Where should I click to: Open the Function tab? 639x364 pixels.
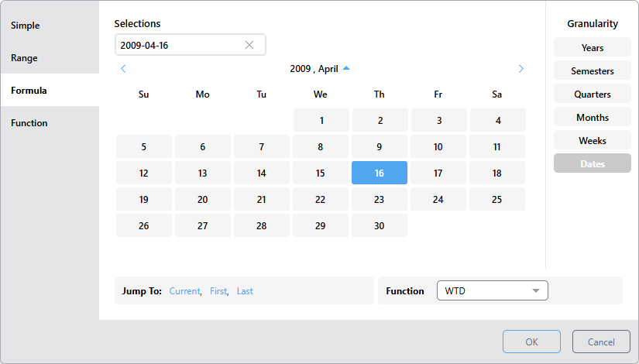point(29,123)
